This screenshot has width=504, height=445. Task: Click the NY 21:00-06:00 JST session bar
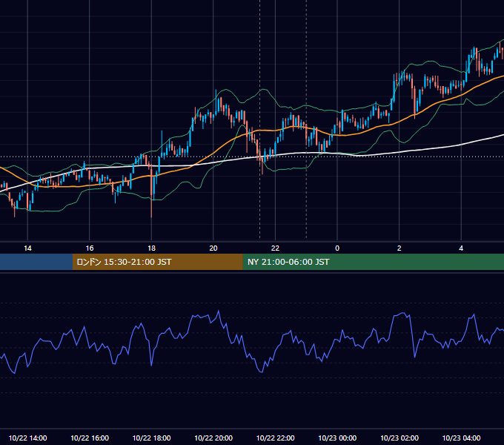(373, 262)
